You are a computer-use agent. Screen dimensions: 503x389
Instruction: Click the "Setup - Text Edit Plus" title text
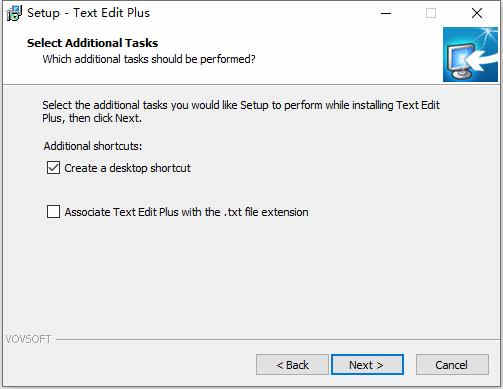click(88, 13)
